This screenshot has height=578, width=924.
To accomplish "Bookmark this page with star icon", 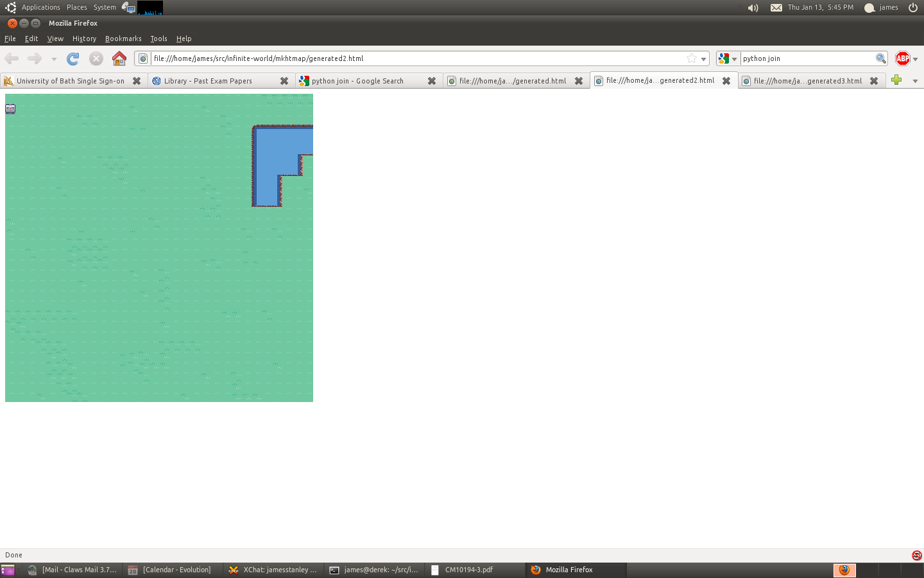I will point(692,58).
